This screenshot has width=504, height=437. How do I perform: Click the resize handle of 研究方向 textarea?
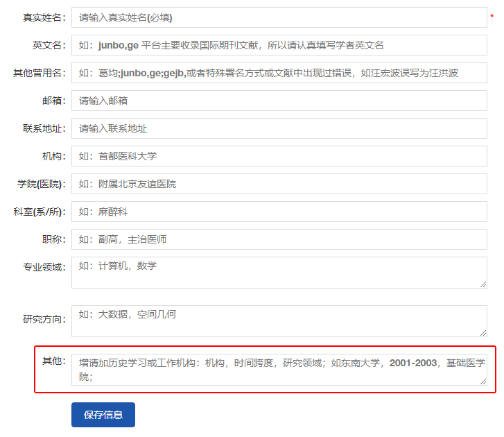(x=483, y=333)
